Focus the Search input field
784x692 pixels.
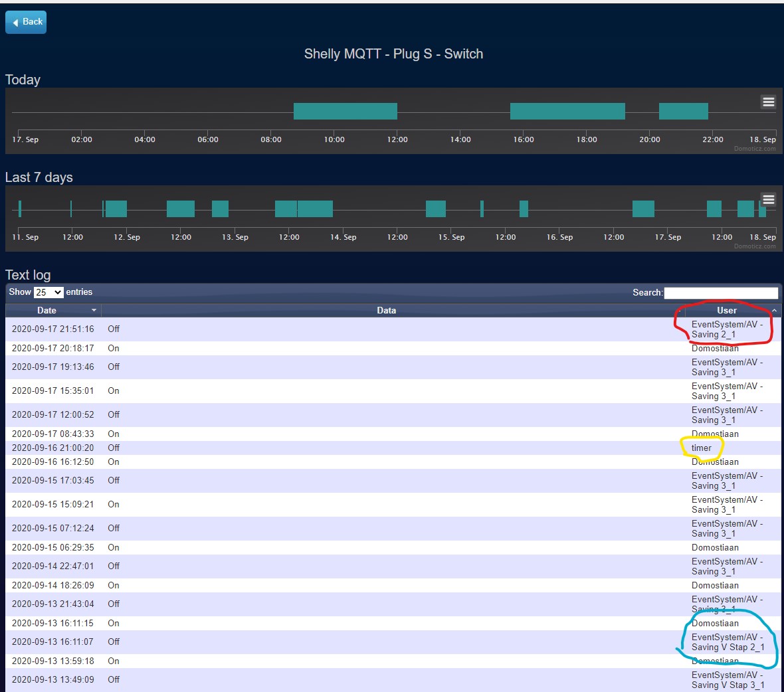pos(721,293)
